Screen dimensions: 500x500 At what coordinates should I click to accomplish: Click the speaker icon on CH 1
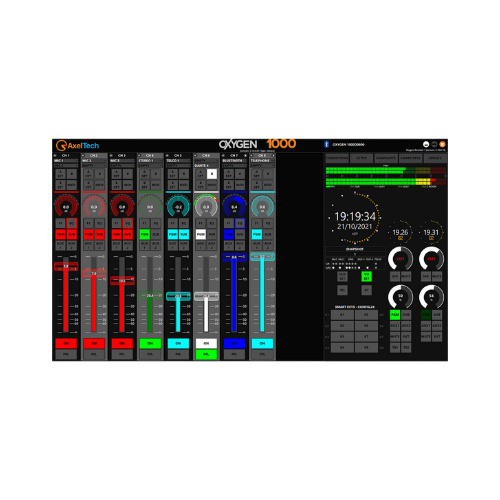pos(55,156)
